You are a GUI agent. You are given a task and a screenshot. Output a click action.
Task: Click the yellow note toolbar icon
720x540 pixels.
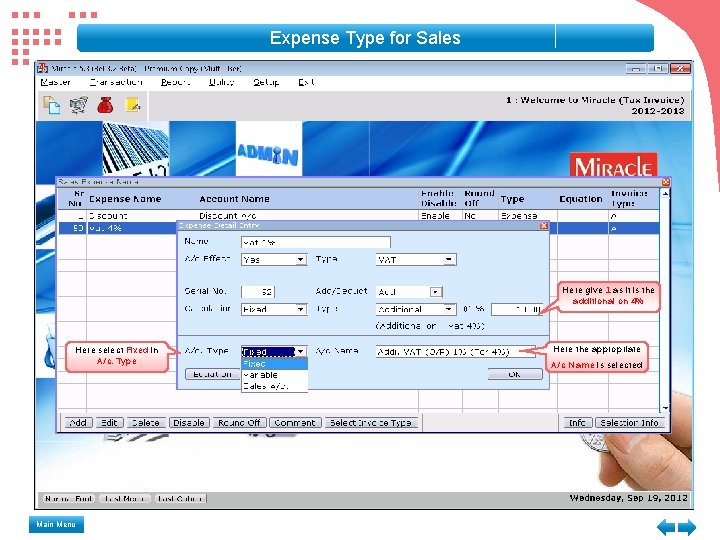[x=133, y=105]
